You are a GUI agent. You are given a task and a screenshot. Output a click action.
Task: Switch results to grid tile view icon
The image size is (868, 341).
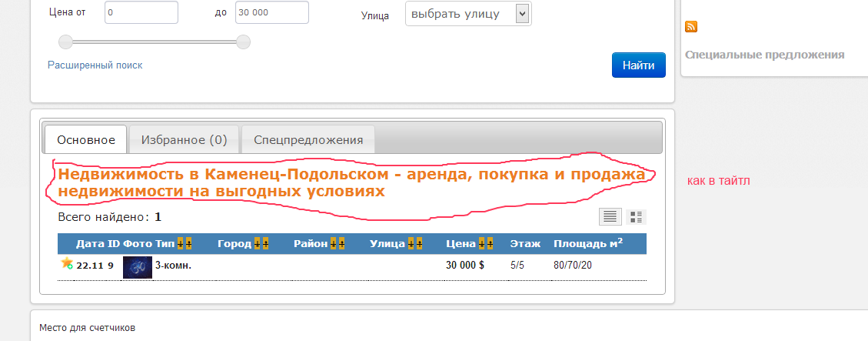tap(636, 217)
